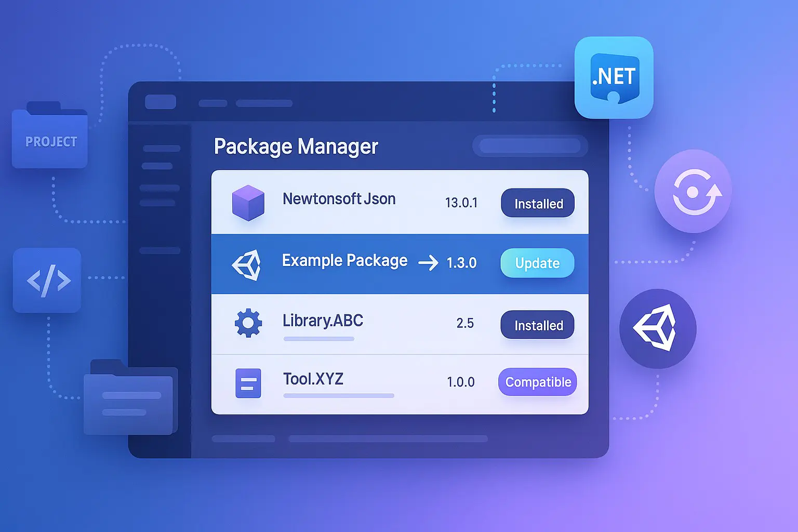This screenshot has width=798, height=532.
Task: Click the Unity icon beside Example Package
Action: click(x=247, y=265)
